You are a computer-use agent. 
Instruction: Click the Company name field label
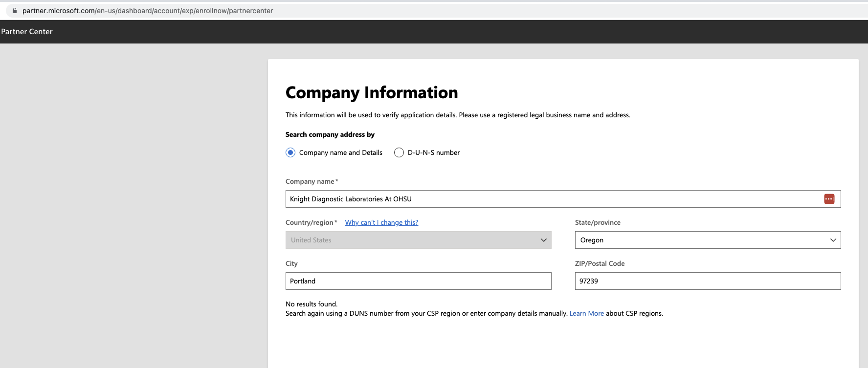tap(312, 181)
